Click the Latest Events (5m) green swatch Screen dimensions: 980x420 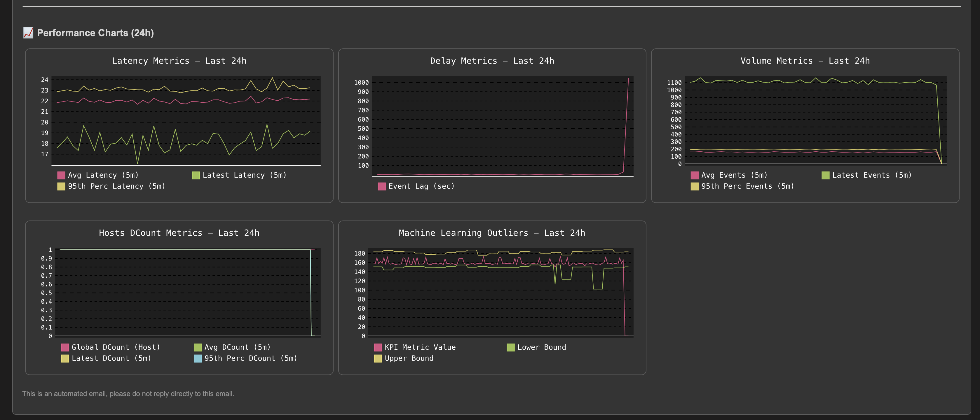(x=825, y=175)
